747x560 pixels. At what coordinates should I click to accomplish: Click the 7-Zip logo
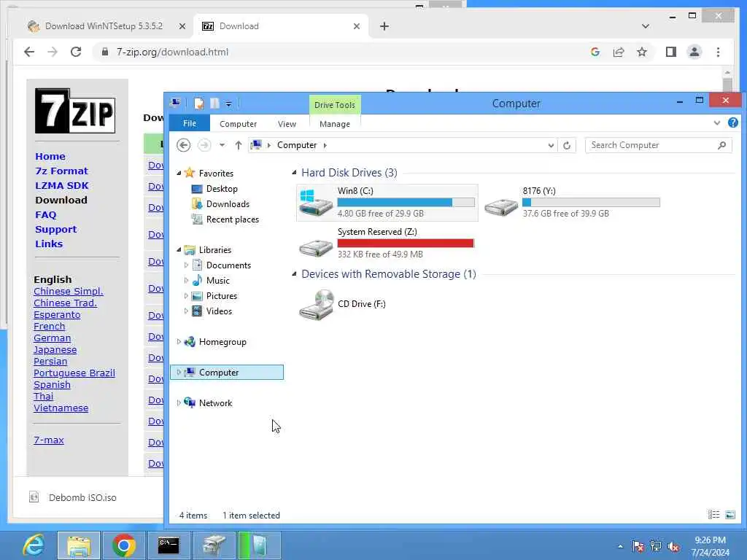(x=75, y=111)
